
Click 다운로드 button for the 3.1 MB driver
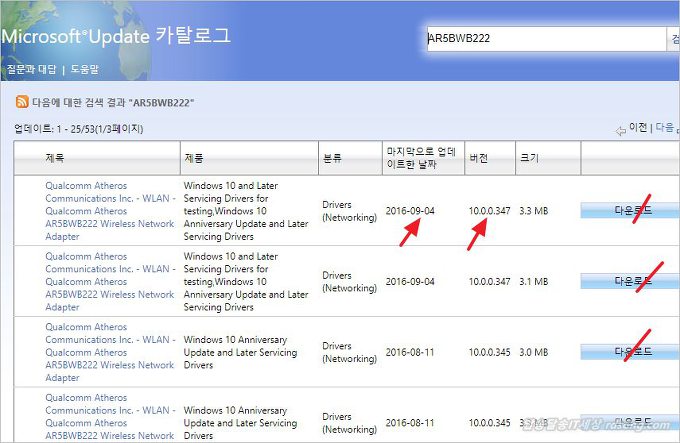(x=632, y=282)
